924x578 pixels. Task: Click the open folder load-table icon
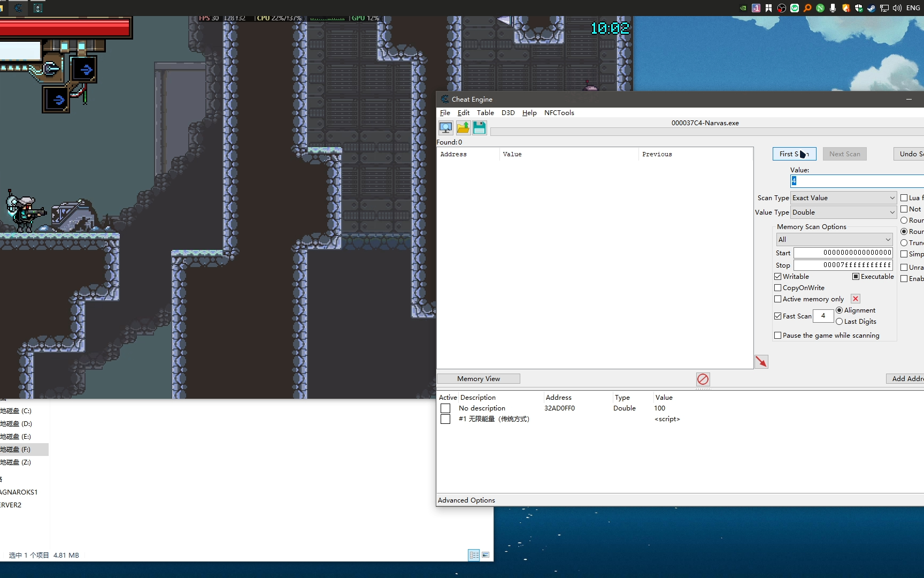click(463, 127)
